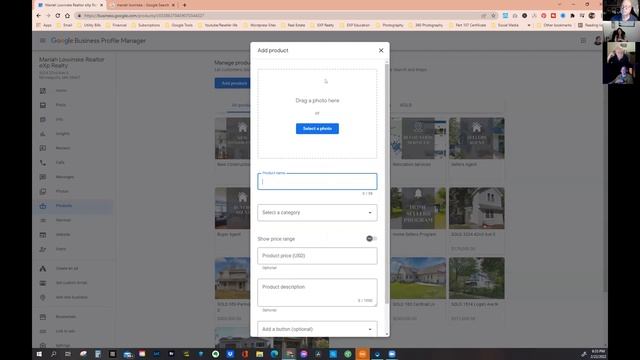
Task: Click the blue Add product button behind dialog
Action: [233, 83]
